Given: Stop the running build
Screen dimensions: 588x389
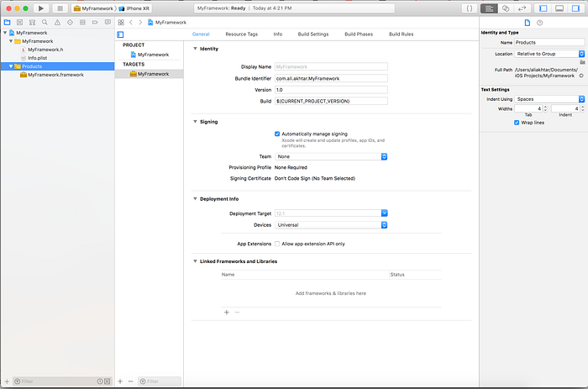Looking at the screenshot, I should pos(60,8).
